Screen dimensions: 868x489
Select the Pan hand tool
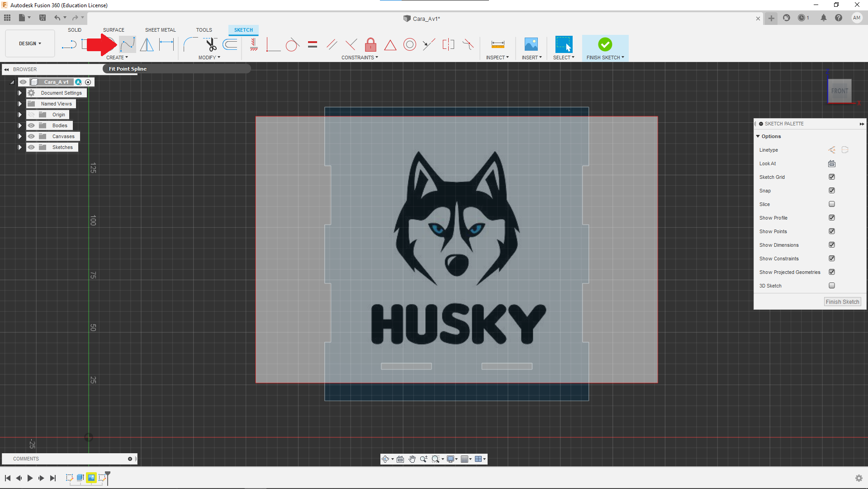click(x=412, y=459)
